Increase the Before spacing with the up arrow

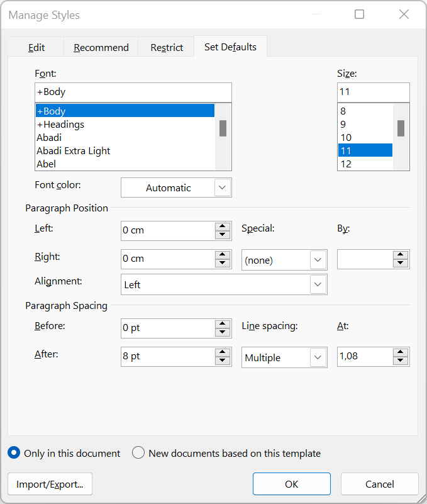coord(222,325)
